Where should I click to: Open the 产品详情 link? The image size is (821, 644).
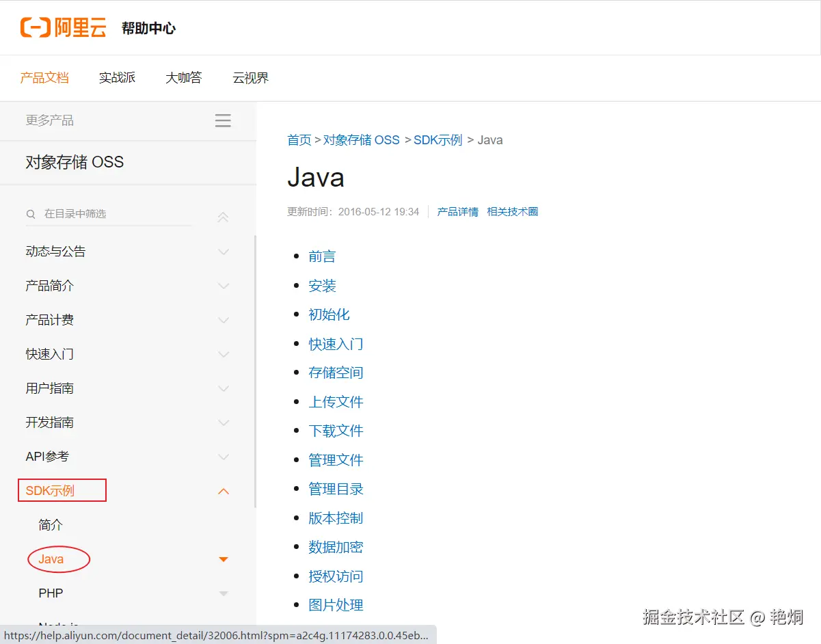tap(458, 212)
